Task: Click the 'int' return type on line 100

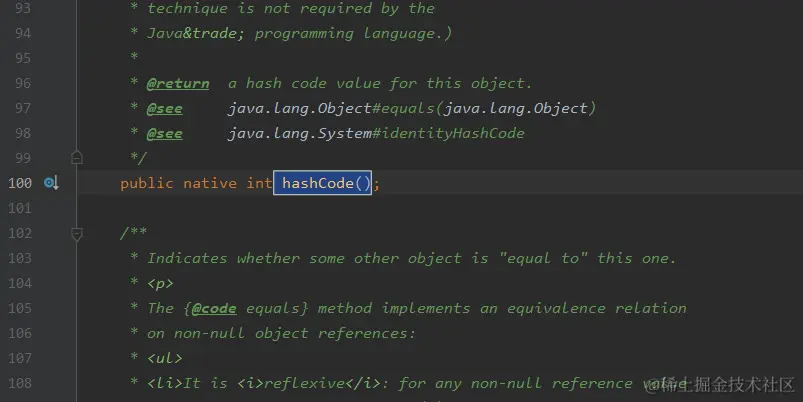Action: (259, 183)
